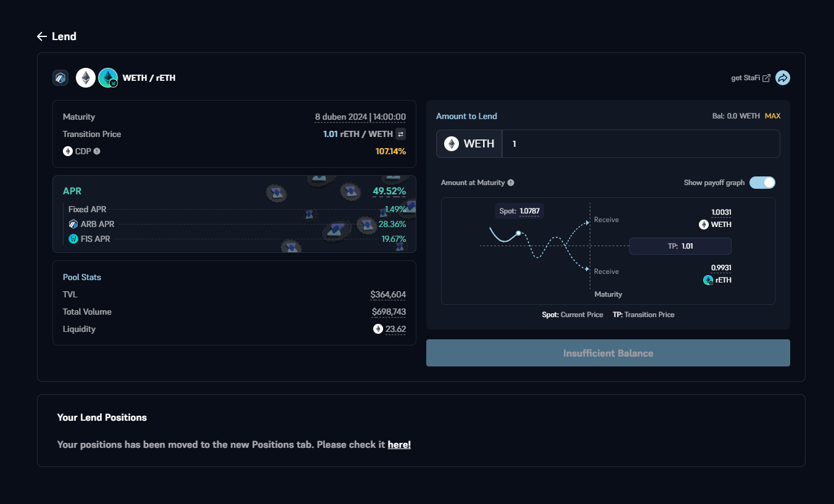The image size is (834, 504).
Task: Click the share arrow icon
Action: point(783,78)
